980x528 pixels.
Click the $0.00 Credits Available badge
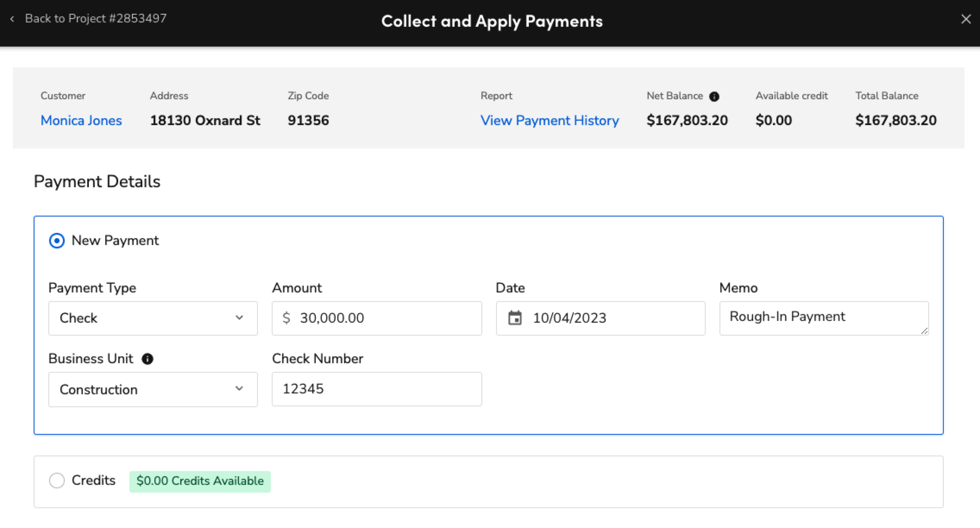(200, 481)
